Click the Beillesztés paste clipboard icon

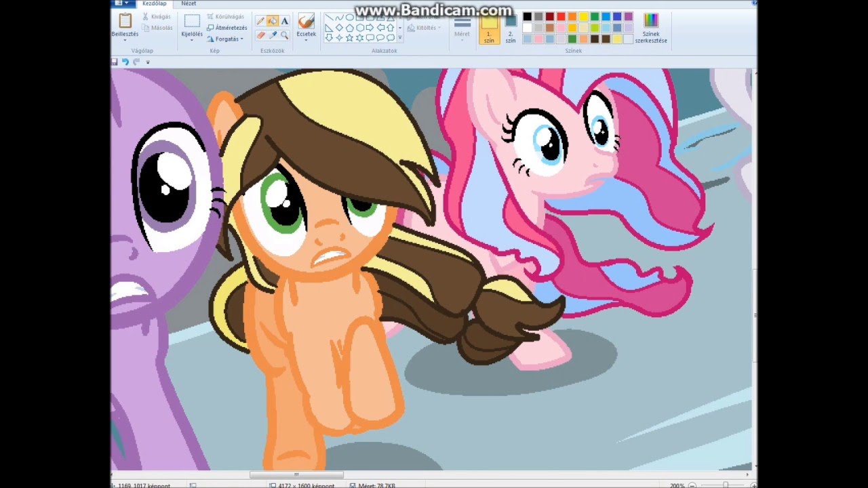point(125,20)
